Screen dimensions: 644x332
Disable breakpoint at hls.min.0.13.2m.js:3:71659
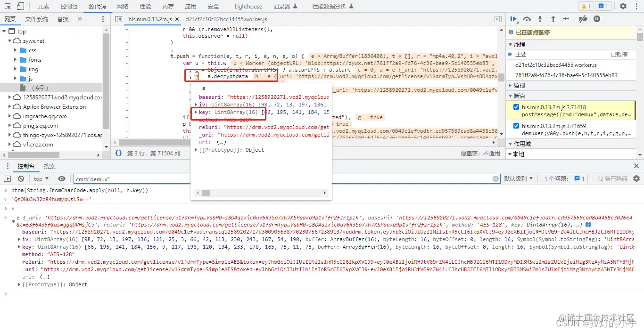(x=516, y=126)
